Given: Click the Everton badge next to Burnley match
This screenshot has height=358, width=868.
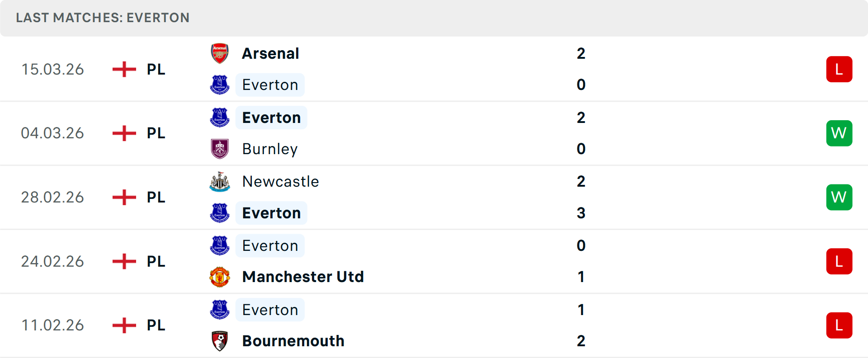Looking at the screenshot, I should tap(220, 117).
